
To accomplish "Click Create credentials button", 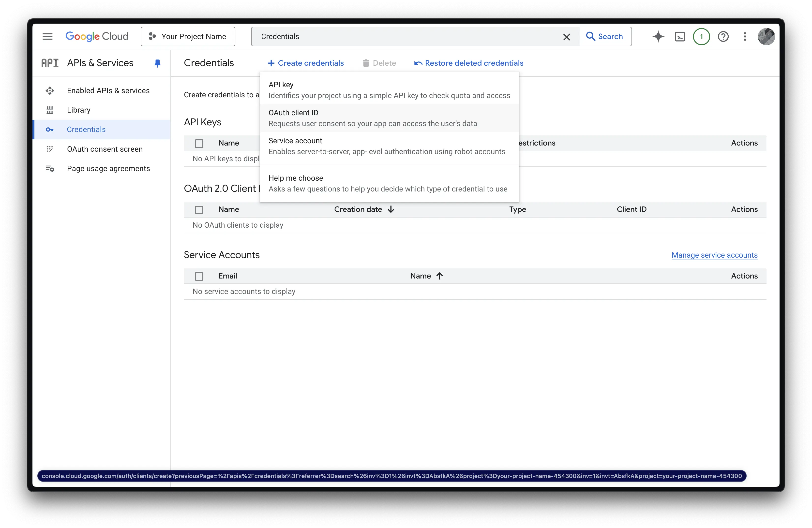I will (305, 63).
